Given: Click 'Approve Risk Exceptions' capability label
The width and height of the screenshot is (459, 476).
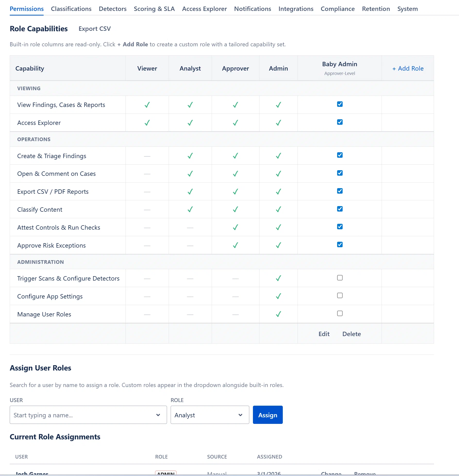Looking at the screenshot, I should click(51, 245).
